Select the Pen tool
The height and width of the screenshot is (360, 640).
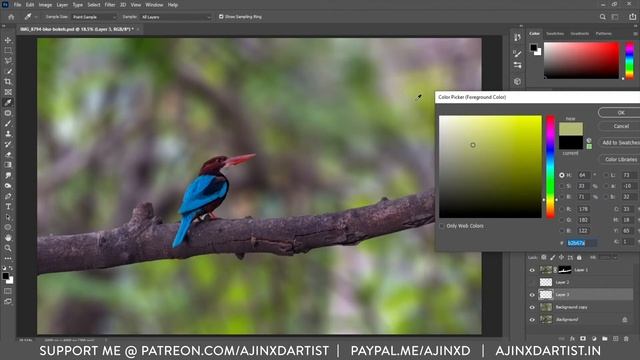pos(8,196)
